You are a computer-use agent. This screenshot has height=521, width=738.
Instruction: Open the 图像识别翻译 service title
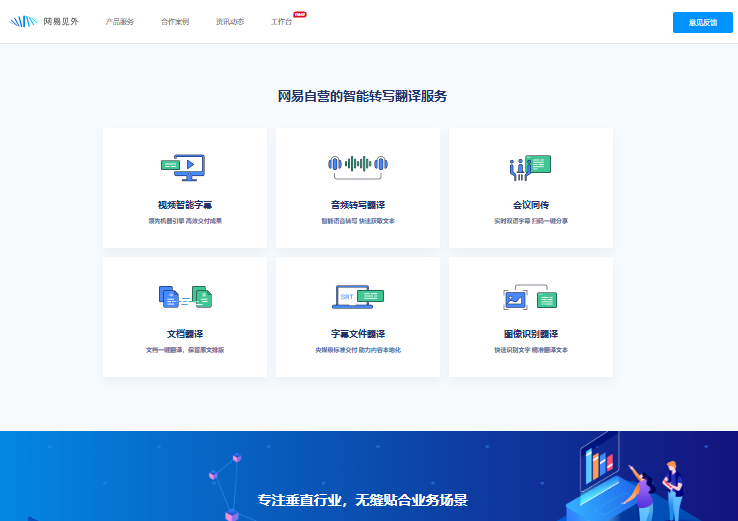click(531, 334)
